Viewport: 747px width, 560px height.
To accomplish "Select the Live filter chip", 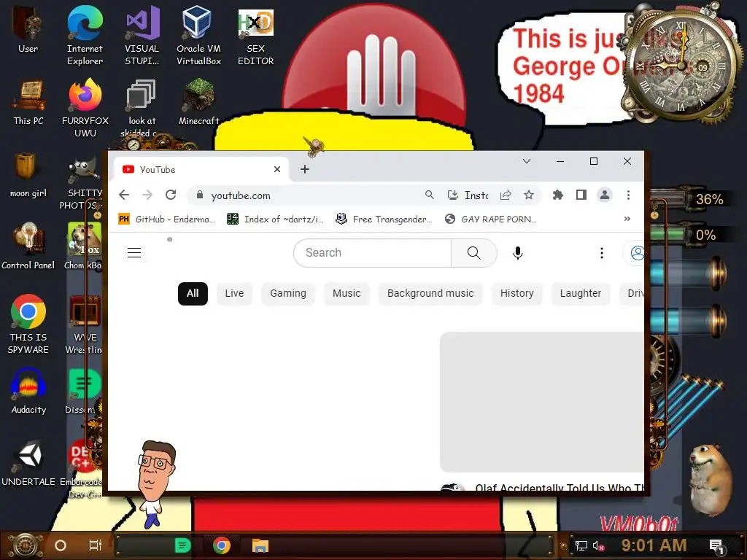I will 234,293.
